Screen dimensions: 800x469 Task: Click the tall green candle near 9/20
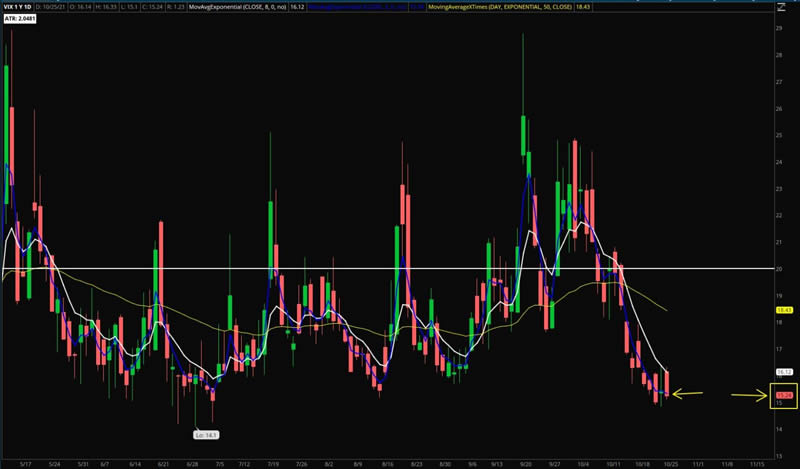(x=523, y=136)
